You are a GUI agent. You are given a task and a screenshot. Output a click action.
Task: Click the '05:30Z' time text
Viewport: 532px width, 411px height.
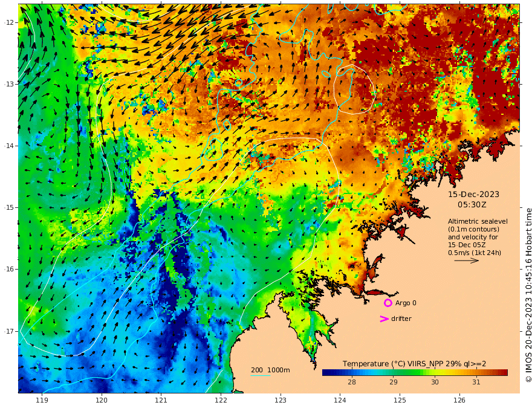pyautogui.click(x=472, y=205)
